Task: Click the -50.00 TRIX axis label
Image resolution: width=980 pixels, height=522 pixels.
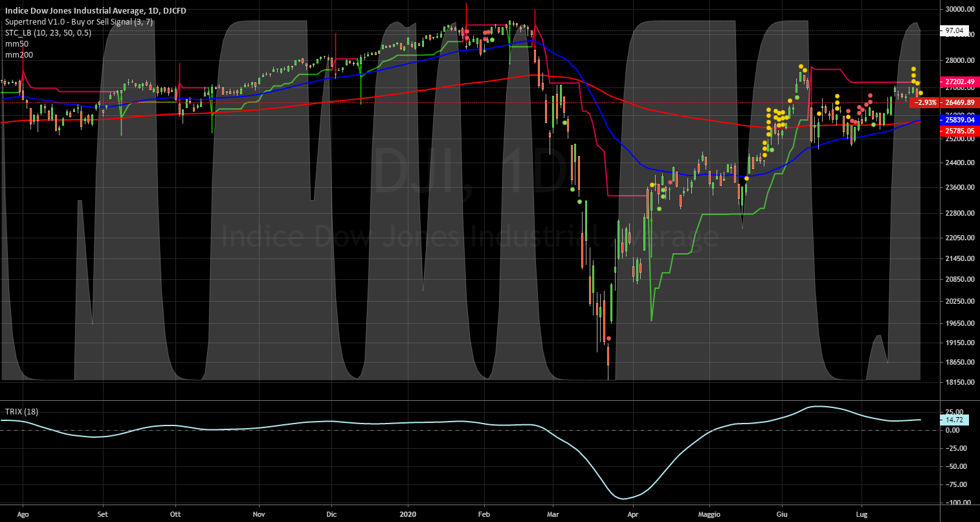Action: pyautogui.click(x=955, y=466)
